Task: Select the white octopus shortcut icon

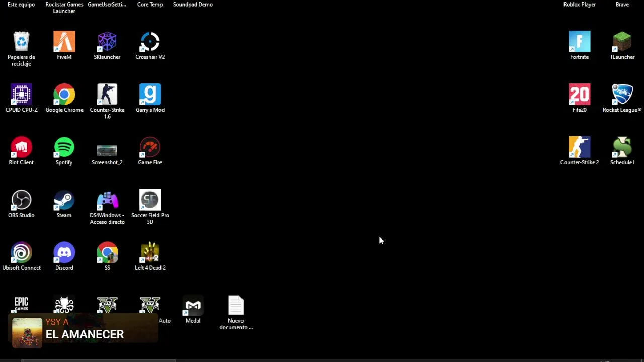Action: (64, 304)
